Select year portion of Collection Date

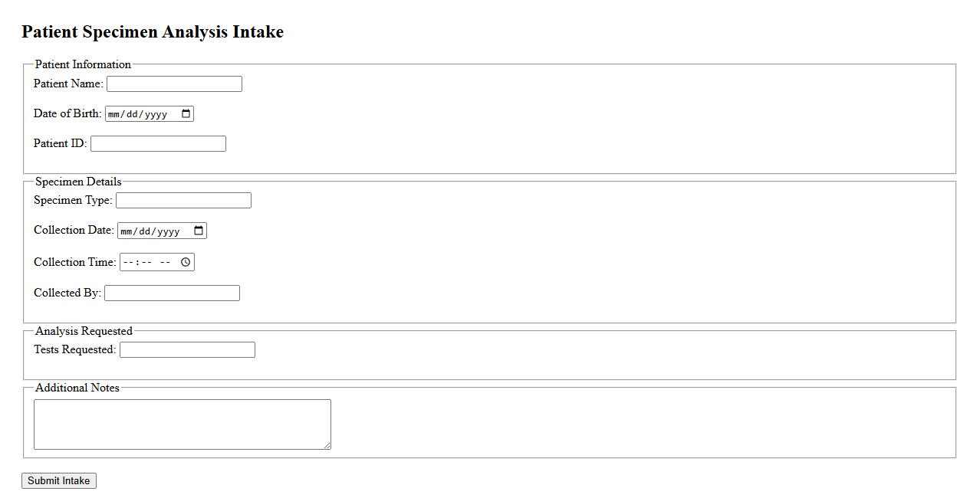click(x=169, y=231)
